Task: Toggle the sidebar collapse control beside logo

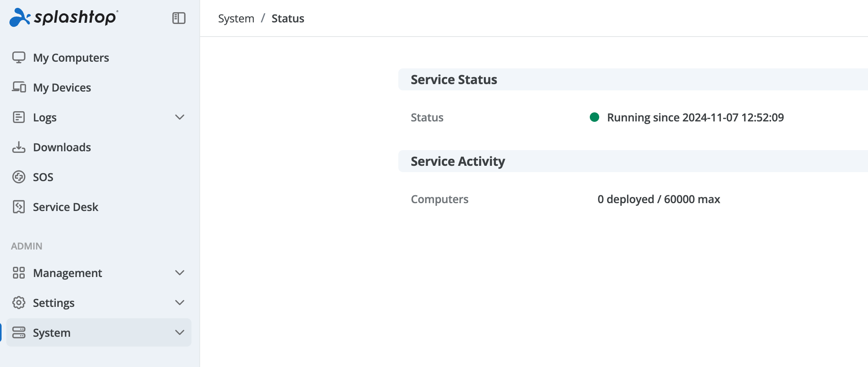Action: point(179,18)
